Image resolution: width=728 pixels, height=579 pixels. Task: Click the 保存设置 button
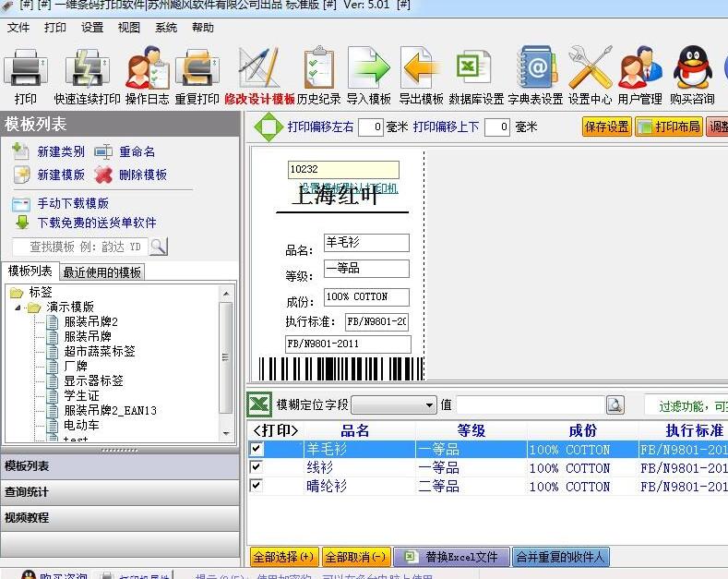(x=606, y=127)
